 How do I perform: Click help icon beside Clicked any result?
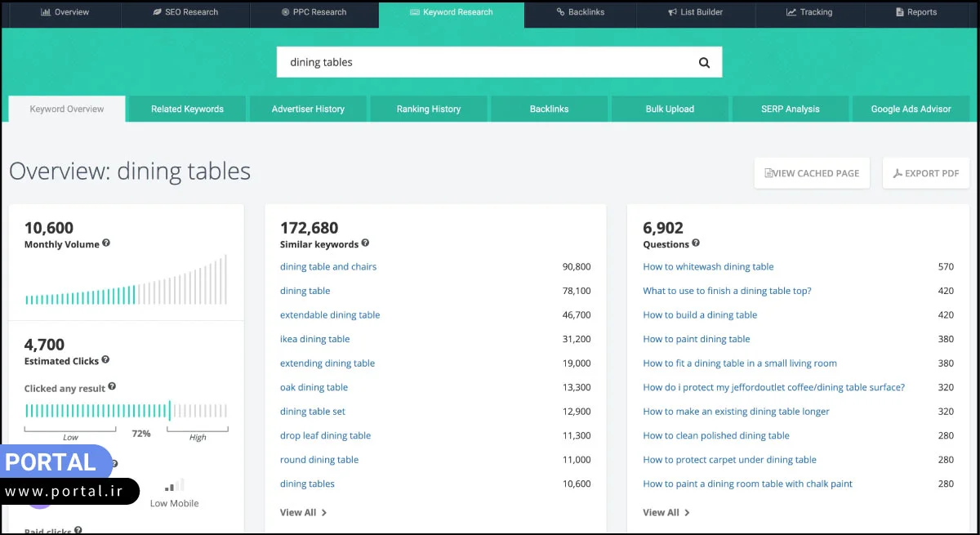[x=112, y=387]
